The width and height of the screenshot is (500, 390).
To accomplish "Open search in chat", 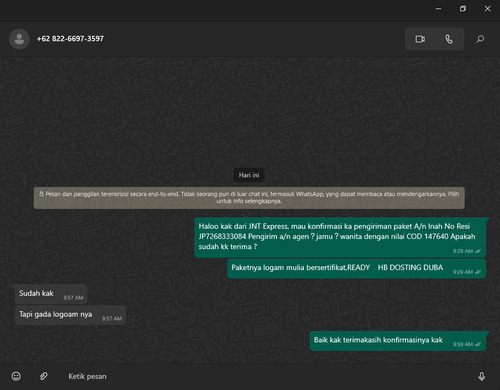I will tap(480, 39).
